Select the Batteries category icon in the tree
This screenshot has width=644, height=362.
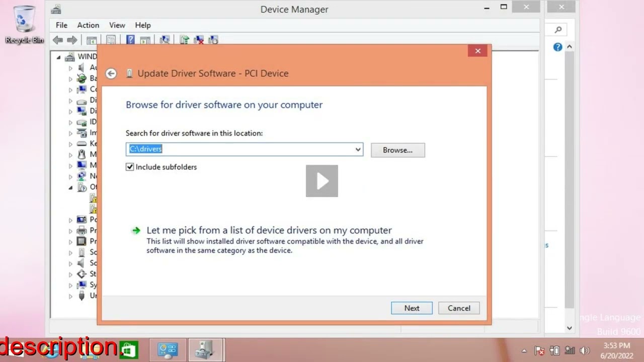tap(82, 78)
